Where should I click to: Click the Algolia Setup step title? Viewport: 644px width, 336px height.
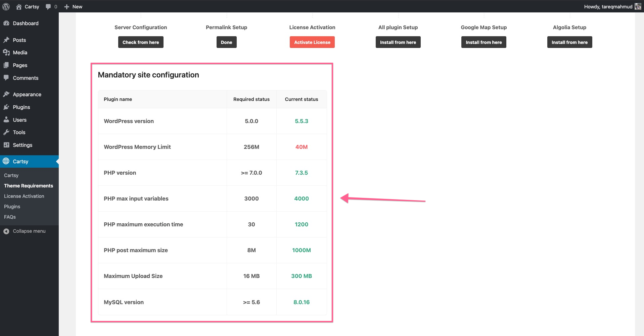click(569, 27)
